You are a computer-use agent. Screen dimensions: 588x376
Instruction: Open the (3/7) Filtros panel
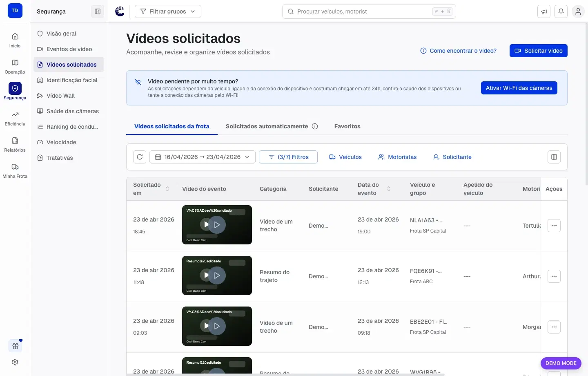tap(288, 157)
